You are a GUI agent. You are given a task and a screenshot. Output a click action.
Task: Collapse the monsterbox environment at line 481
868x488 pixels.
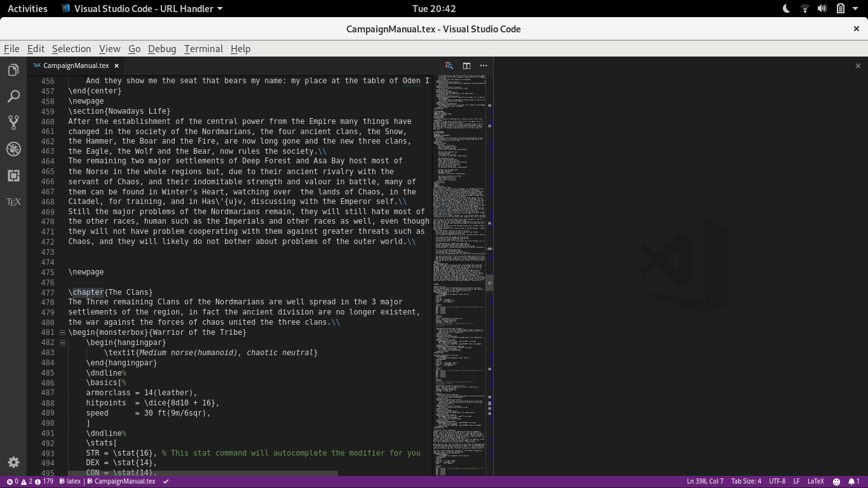(x=62, y=332)
